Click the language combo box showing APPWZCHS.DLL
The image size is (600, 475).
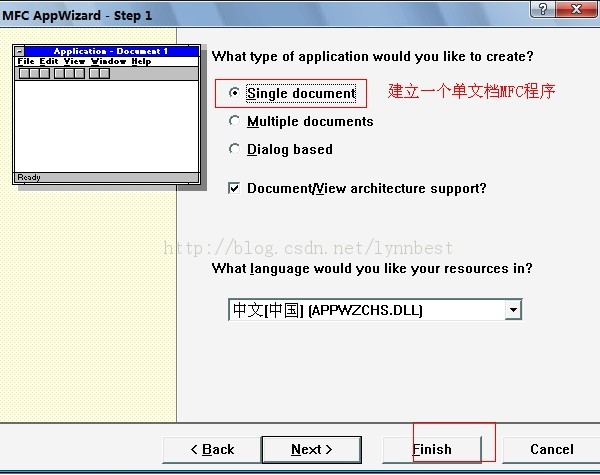[375, 310]
